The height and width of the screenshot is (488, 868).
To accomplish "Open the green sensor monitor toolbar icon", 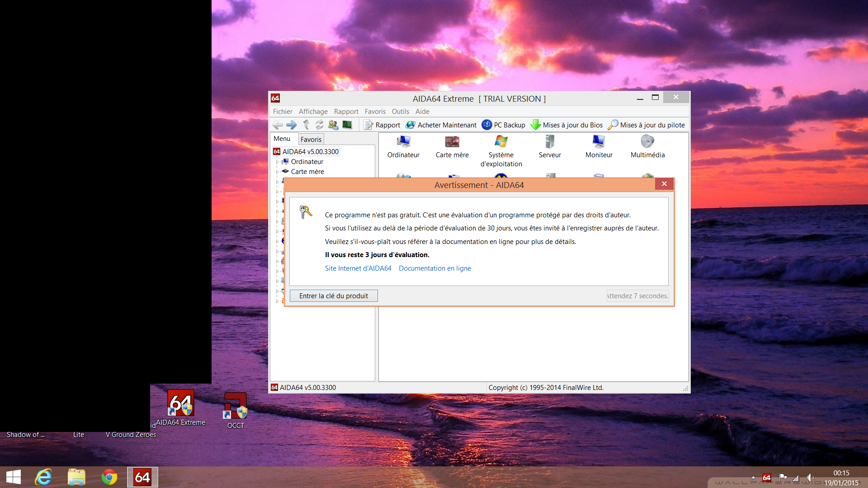I will [347, 125].
